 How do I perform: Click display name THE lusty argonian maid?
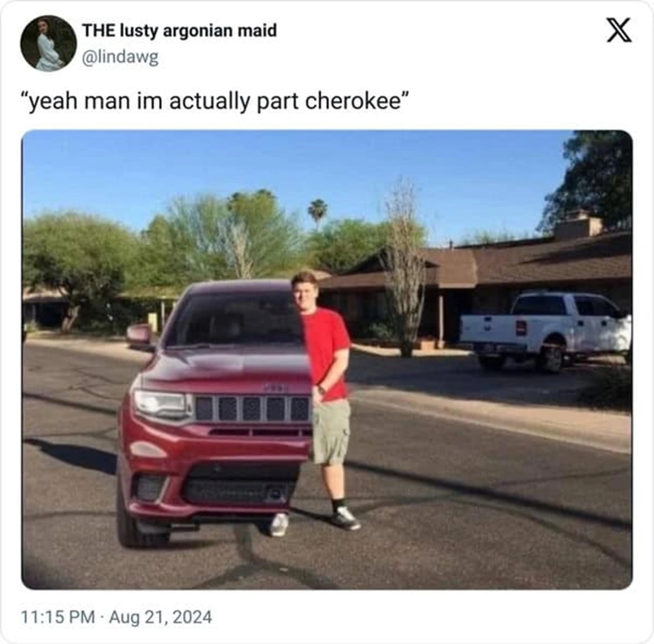click(179, 31)
